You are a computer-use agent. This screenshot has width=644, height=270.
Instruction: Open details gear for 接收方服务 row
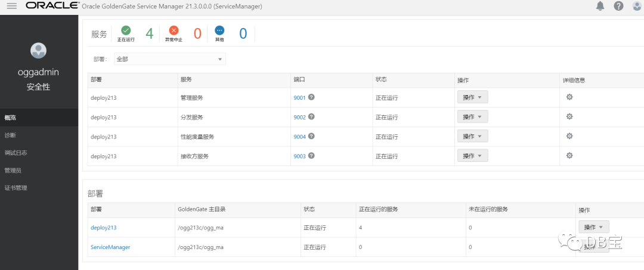click(569, 155)
